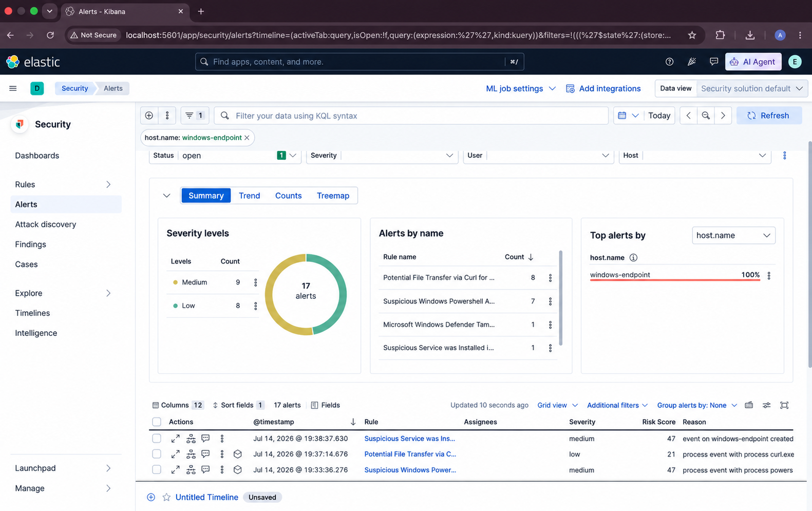
Task: Open the Fields browser button
Action: coord(326,405)
